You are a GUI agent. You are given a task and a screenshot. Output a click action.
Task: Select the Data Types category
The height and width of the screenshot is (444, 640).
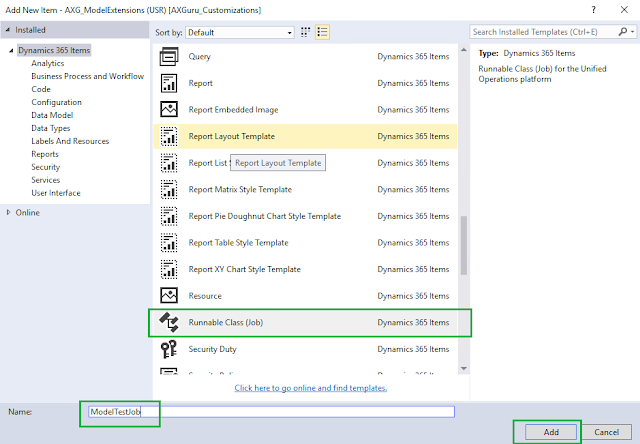(51, 128)
